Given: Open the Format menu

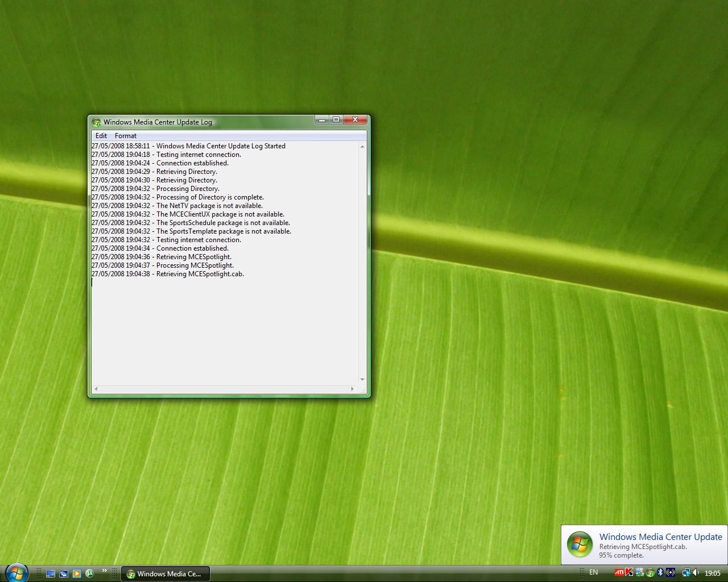Looking at the screenshot, I should [x=126, y=136].
